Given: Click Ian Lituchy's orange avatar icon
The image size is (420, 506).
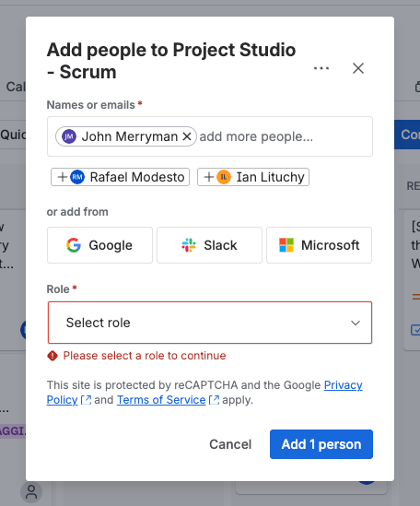Looking at the screenshot, I should point(224,177).
